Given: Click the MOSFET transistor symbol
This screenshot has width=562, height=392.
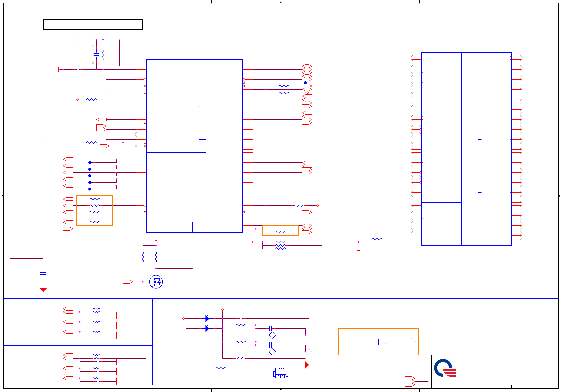Looking at the screenshot, I should coord(156,282).
